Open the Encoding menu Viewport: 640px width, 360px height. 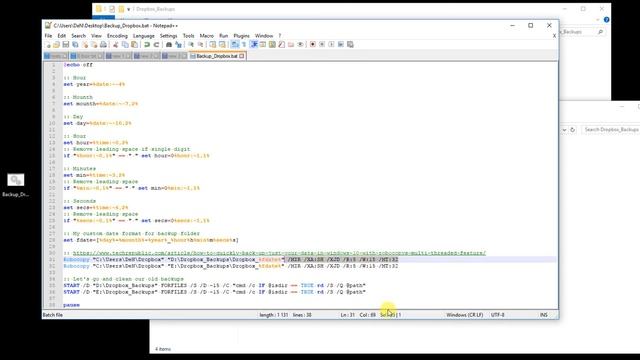pos(117,36)
